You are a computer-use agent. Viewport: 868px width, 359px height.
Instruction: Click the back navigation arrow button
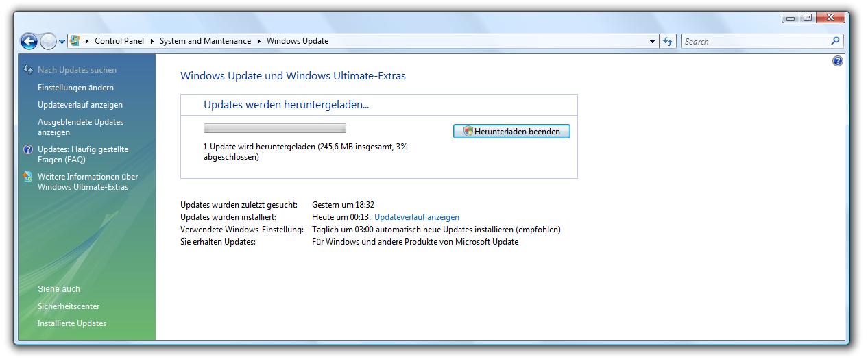pyautogui.click(x=29, y=42)
